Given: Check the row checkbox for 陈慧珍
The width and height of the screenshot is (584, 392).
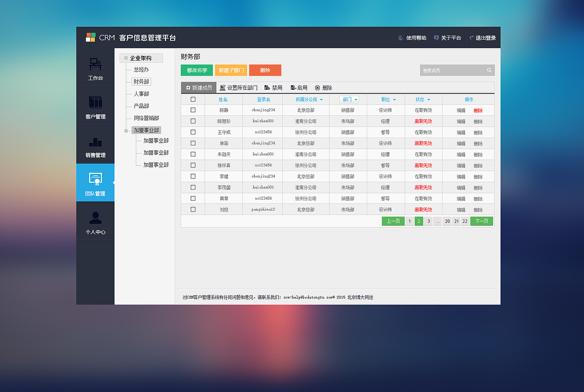Looking at the screenshot, I should pyautogui.click(x=193, y=121).
